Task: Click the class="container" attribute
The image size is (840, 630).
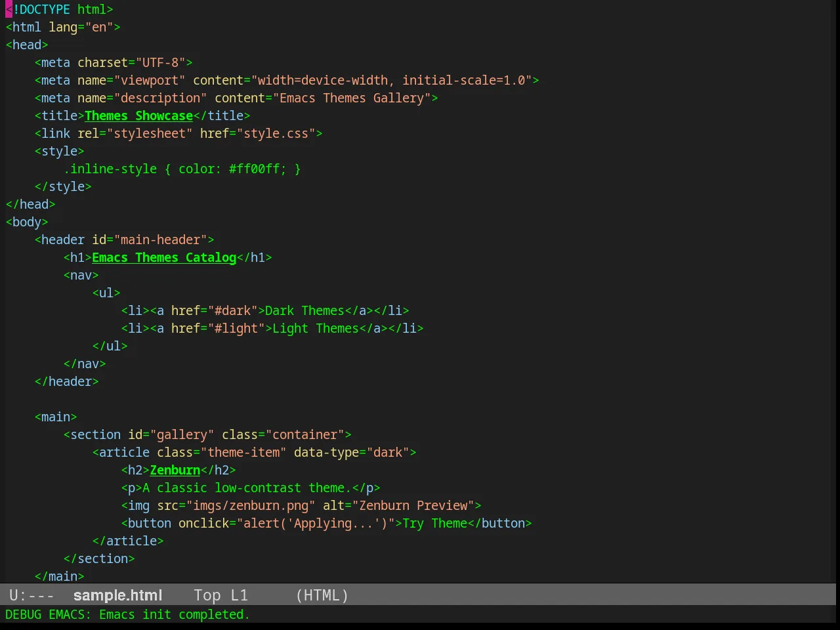Action: [283, 434]
